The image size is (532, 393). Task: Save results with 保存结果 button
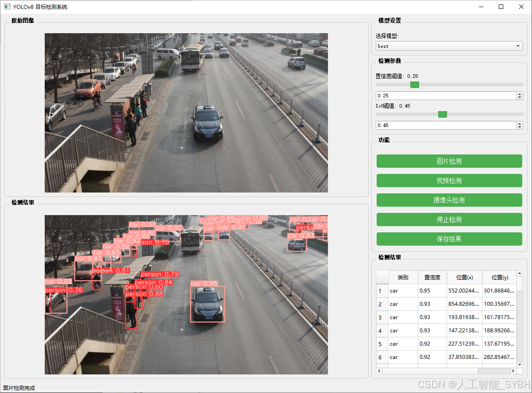tap(449, 239)
